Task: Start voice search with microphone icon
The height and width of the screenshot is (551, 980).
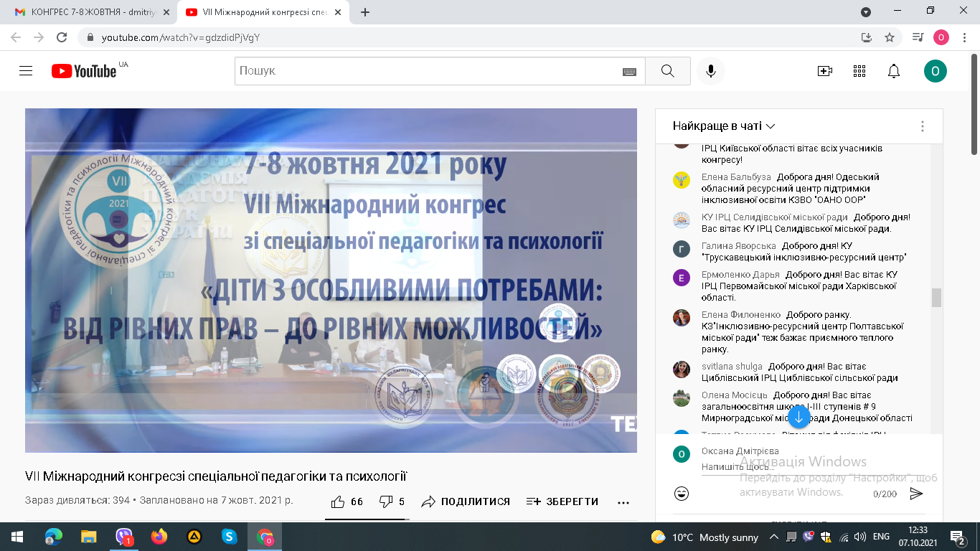Action: [x=710, y=71]
